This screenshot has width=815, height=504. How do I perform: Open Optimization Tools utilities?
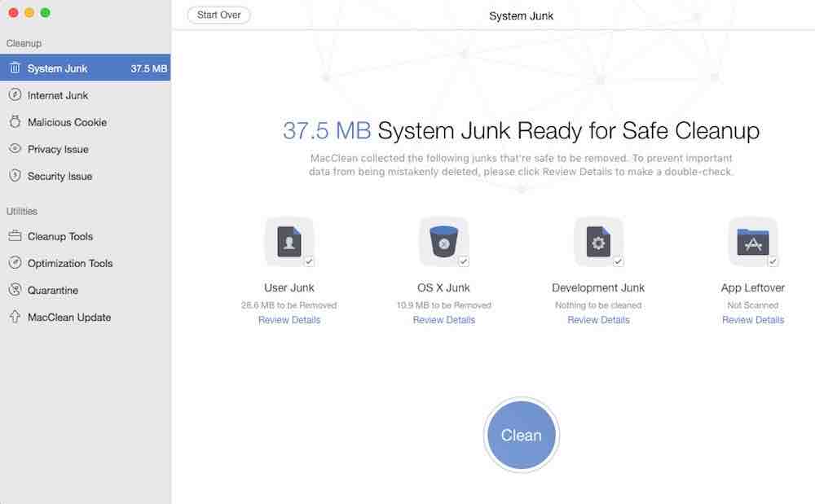pos(86,263)
